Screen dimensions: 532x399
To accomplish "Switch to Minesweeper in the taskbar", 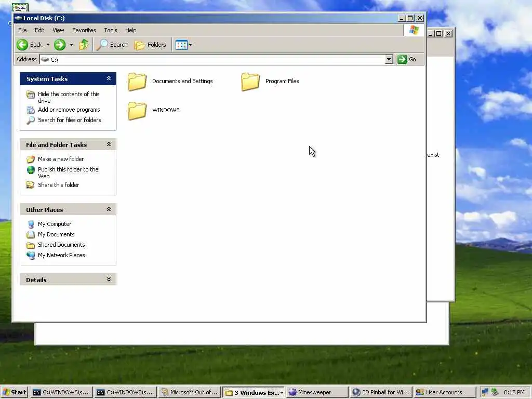I will pos(317,393).
